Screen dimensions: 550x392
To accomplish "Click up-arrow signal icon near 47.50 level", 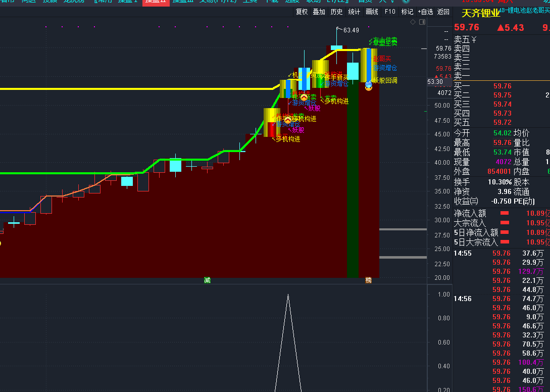I will point(288,120).
